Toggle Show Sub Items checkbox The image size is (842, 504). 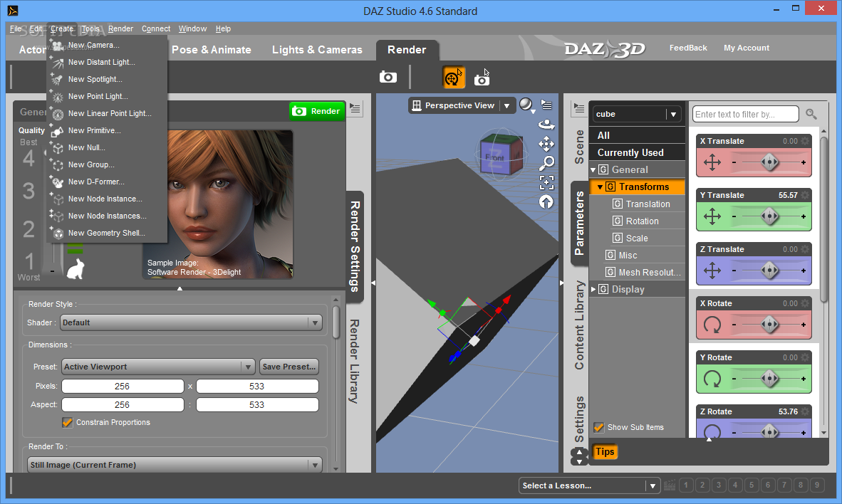(x=599, y=427)
